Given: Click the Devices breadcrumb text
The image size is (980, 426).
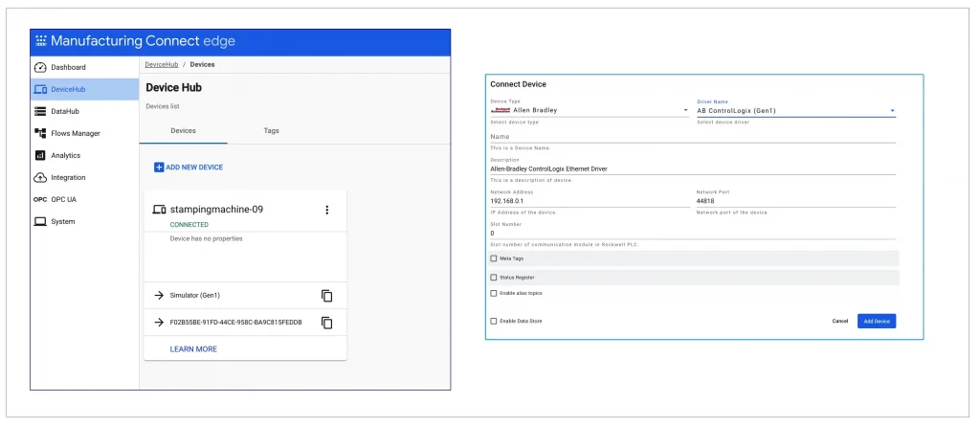Looking at the screenshot, I should click(x=203, y=64).
